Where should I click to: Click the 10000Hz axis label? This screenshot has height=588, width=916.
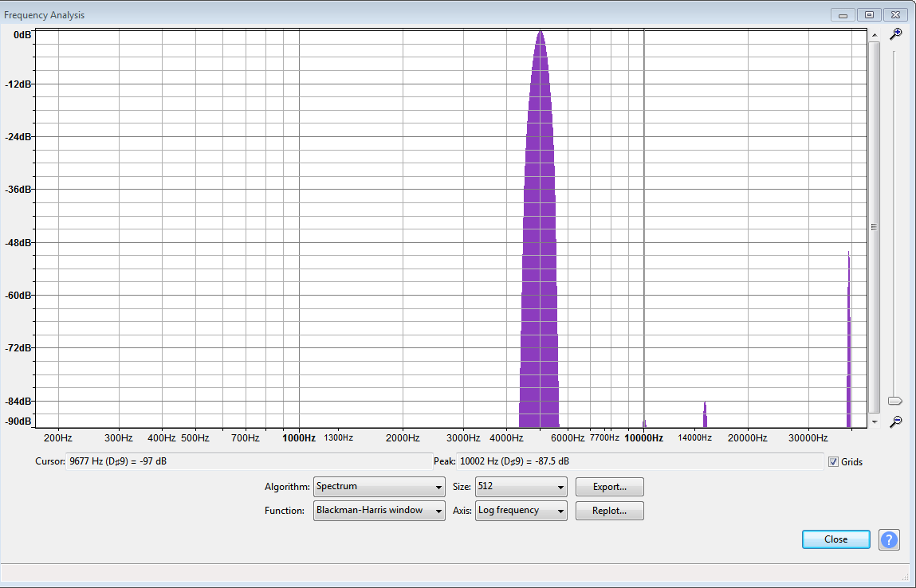pos(644,438)
